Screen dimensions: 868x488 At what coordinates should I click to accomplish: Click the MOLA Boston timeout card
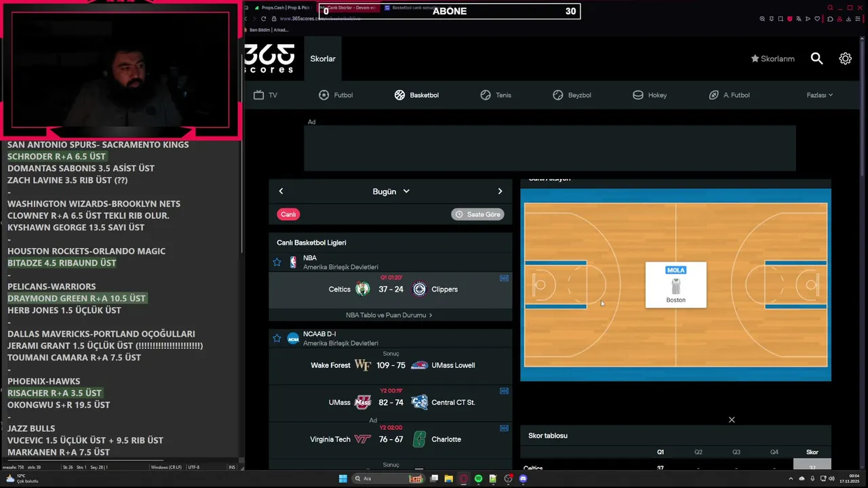click(675, 285)
